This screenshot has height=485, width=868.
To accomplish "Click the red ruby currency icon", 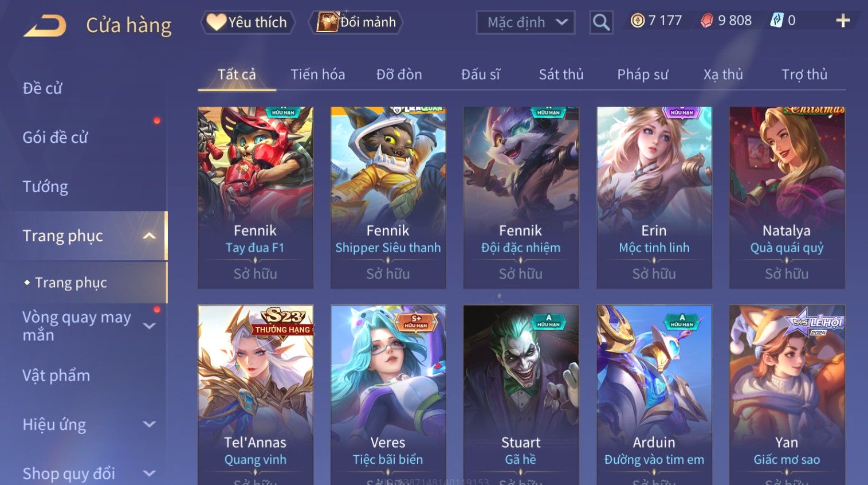I will (707, 21).
